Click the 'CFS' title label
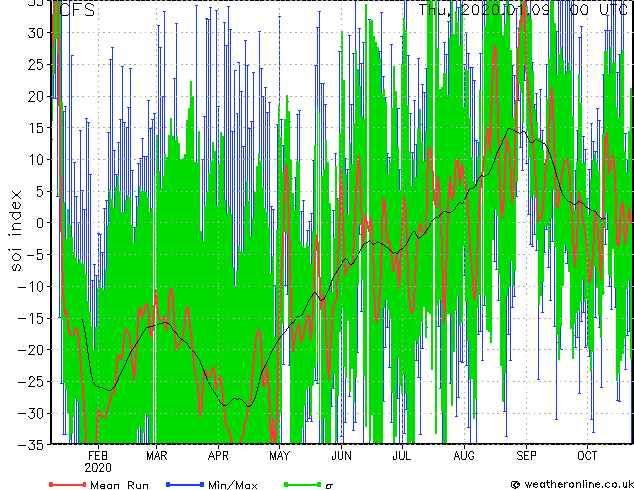 77,9
